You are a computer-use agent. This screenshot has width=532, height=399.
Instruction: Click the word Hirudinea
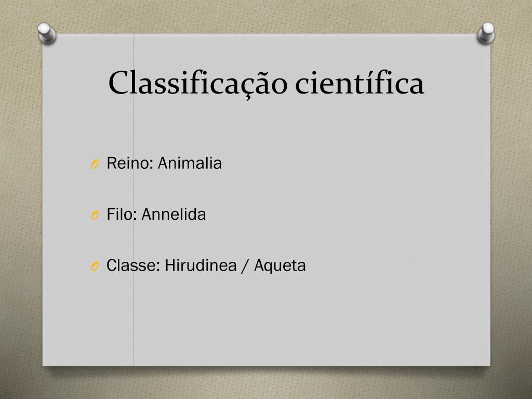(201, 265)
